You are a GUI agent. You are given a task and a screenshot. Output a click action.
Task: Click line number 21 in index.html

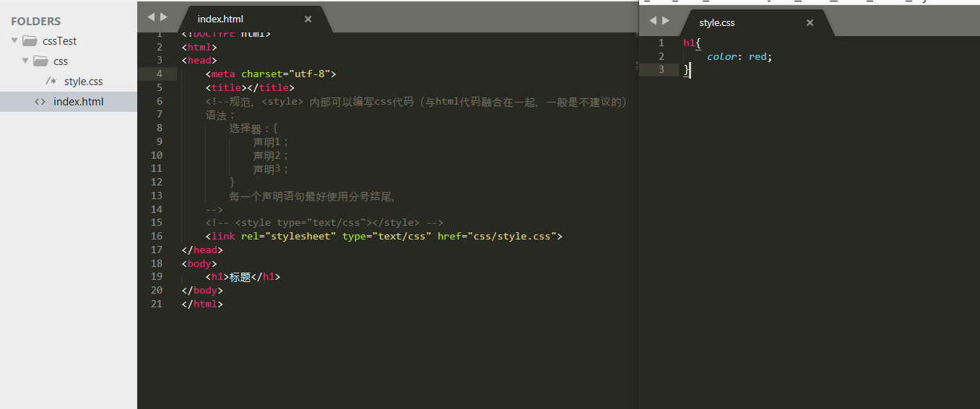pyautogui.click(x=157, y=304)
